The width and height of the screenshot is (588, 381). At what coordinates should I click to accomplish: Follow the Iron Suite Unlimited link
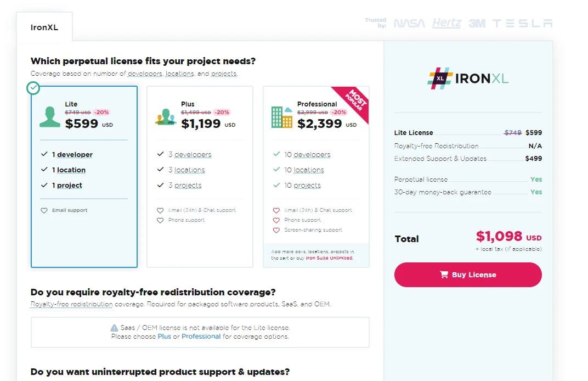coord(329,258)
